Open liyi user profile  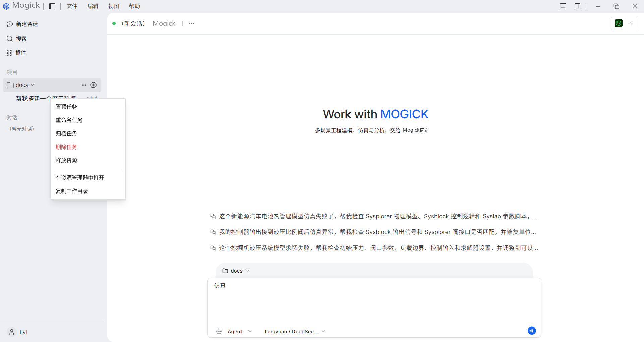(x=17, y=332)
